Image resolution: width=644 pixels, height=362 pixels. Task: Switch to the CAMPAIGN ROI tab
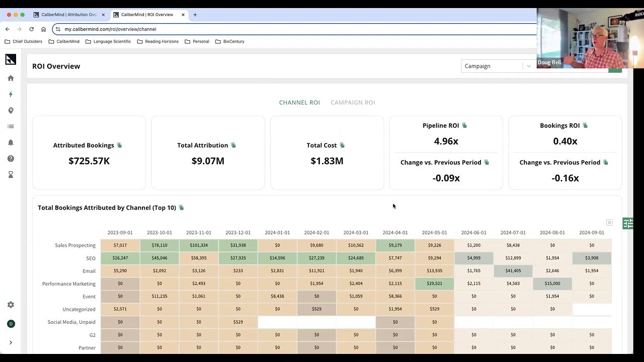(x=353, y=102)
